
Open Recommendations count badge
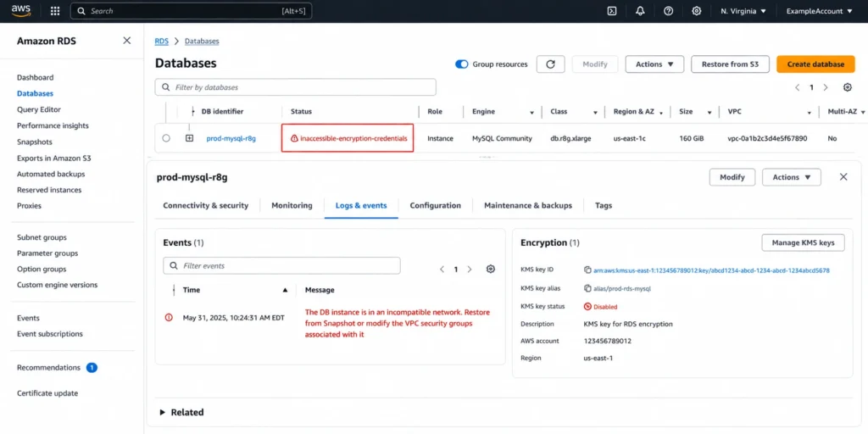(x=92, y=368)
